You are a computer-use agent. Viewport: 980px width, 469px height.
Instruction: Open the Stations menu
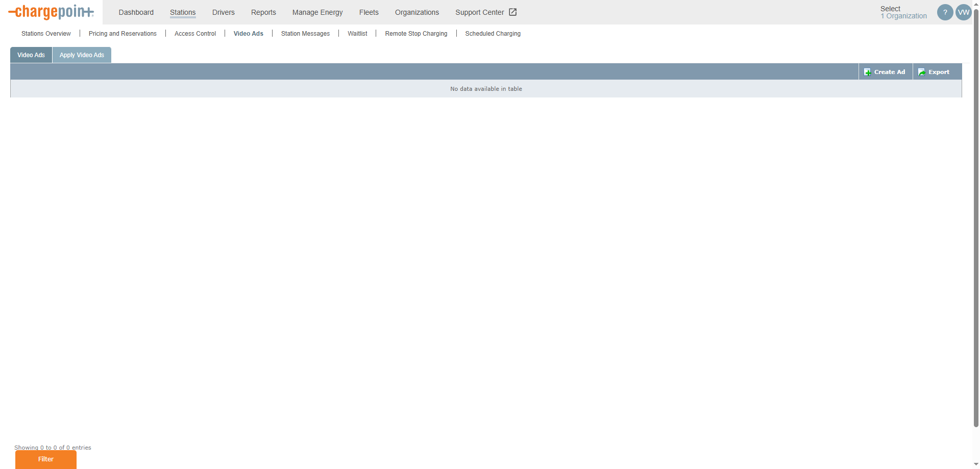[x=183, y=12]
